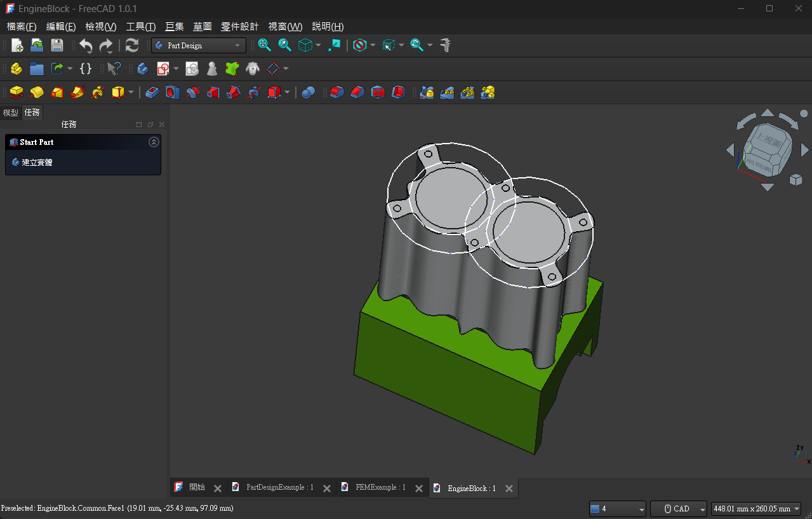
Task: Save the document with the floppy disk icon
Action: 57,45
